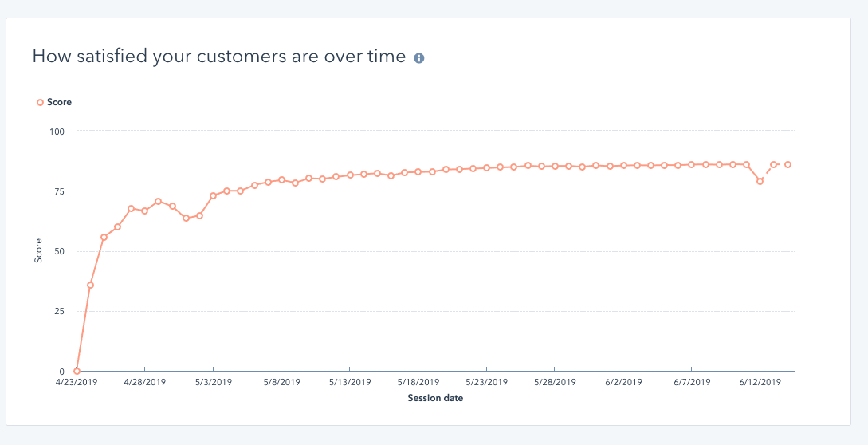Choose the data point above the 5/23/2019 label

486,167
